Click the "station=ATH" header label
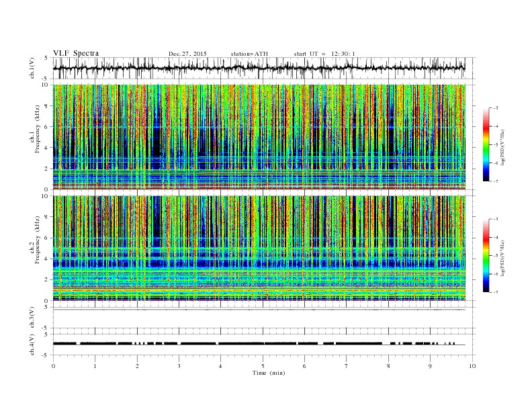 pos(249,54)
